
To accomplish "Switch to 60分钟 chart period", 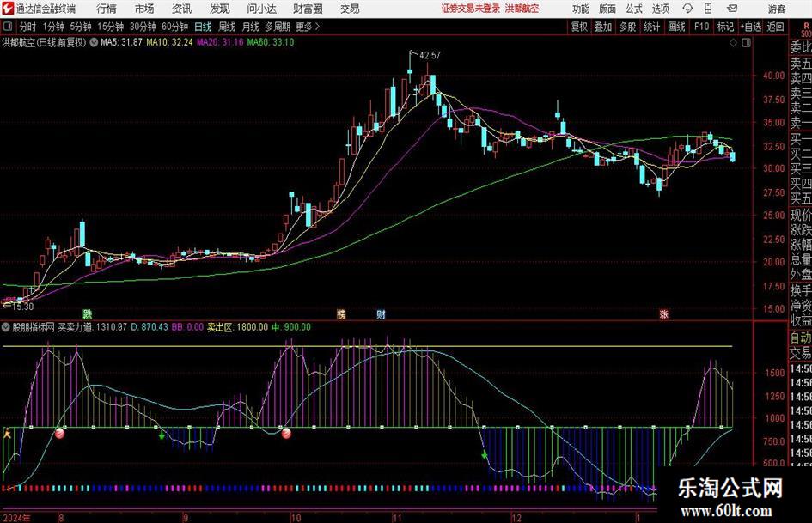I will 175,27.
